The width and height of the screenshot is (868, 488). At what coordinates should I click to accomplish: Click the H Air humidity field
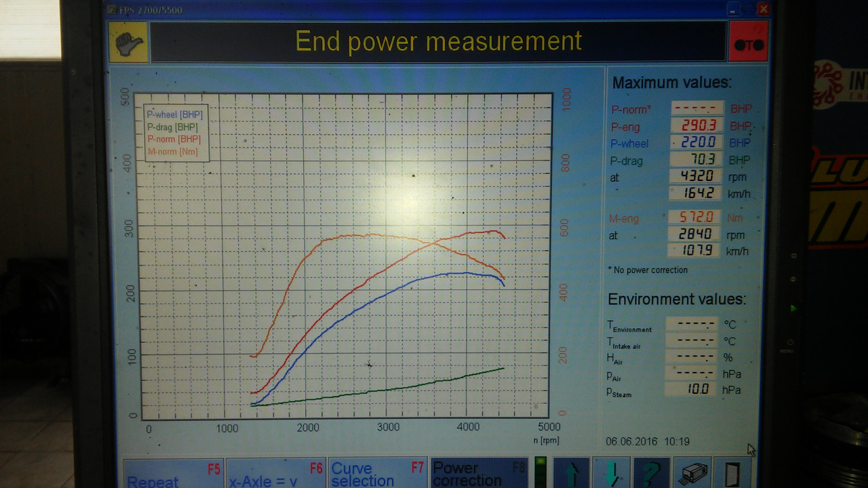tap(691, 357)
